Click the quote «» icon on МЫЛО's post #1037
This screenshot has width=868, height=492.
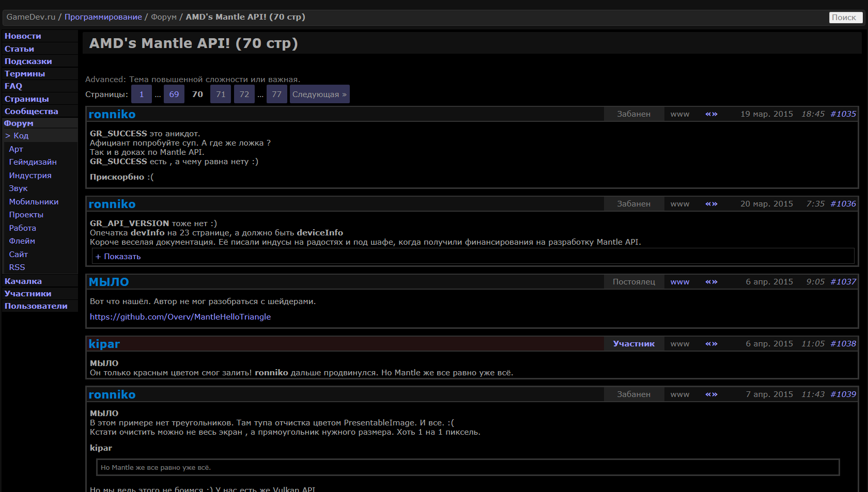[711, 282]
